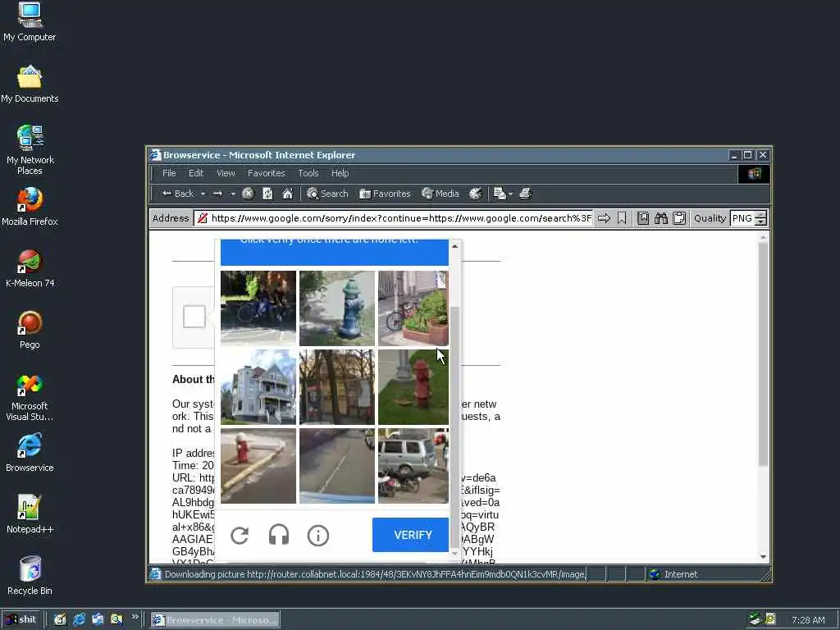Viewport: 840px width, 630px height.
Task: Select the empty road captcha tile
Action: pyautogui.click(x=337, y=466)
